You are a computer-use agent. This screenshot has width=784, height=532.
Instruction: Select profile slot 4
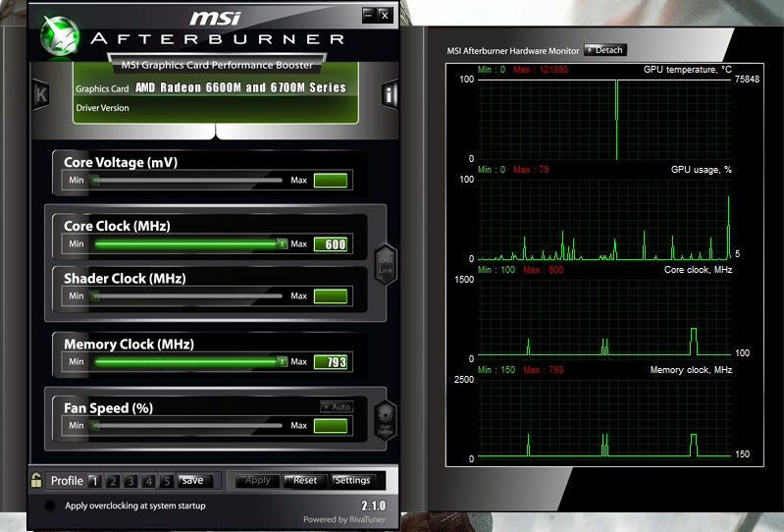pos(148,481)
